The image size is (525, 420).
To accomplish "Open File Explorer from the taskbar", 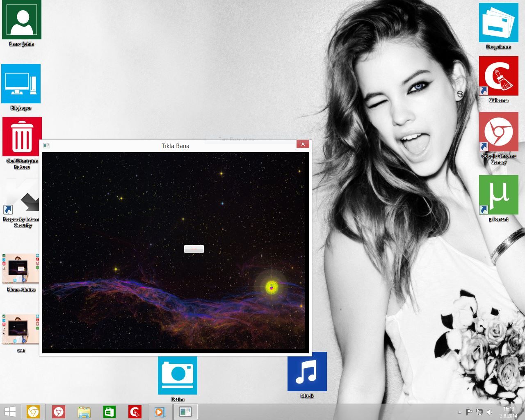I will click(84, 412).
